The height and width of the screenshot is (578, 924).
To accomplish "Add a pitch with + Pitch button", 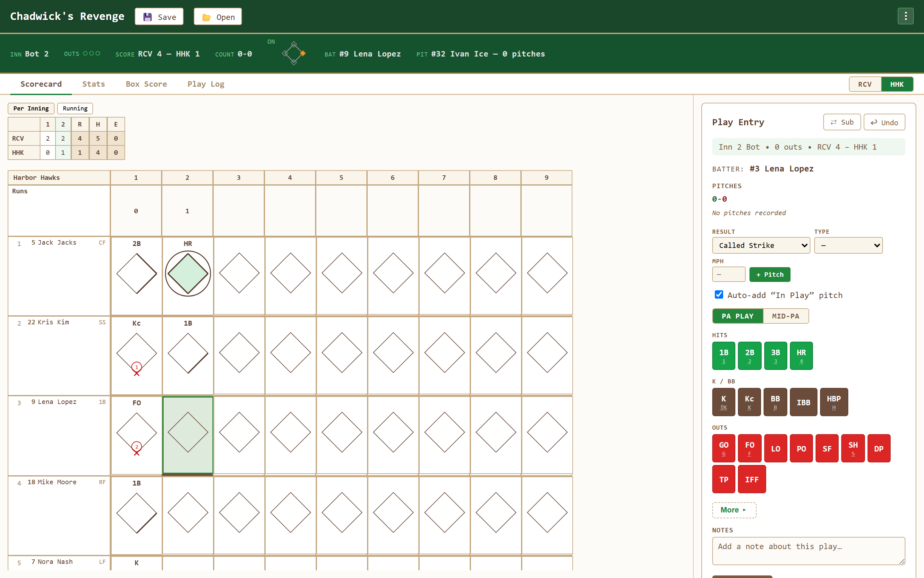I will click(x=770, y=275).
